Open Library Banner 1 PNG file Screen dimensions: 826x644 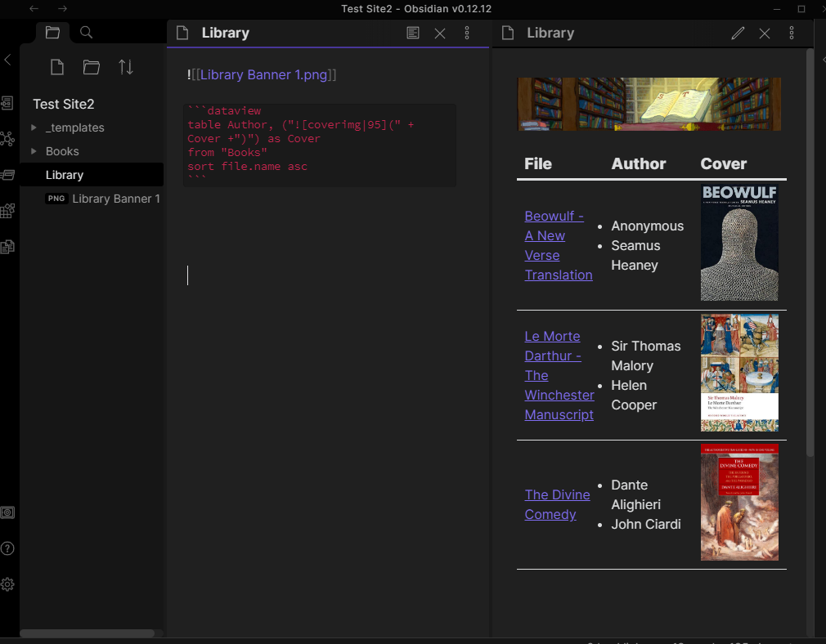click(103, 199)
